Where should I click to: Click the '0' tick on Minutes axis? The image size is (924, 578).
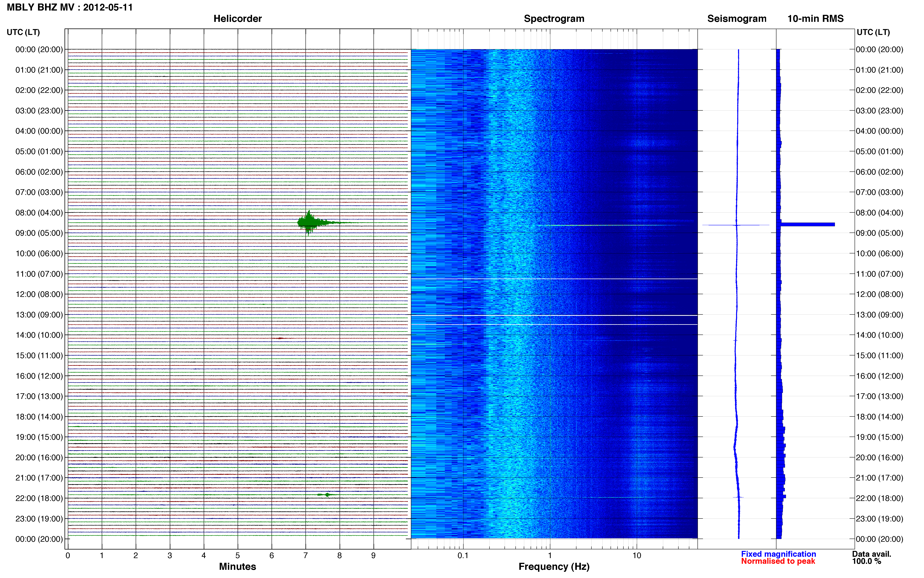click(x=68, y=556)
